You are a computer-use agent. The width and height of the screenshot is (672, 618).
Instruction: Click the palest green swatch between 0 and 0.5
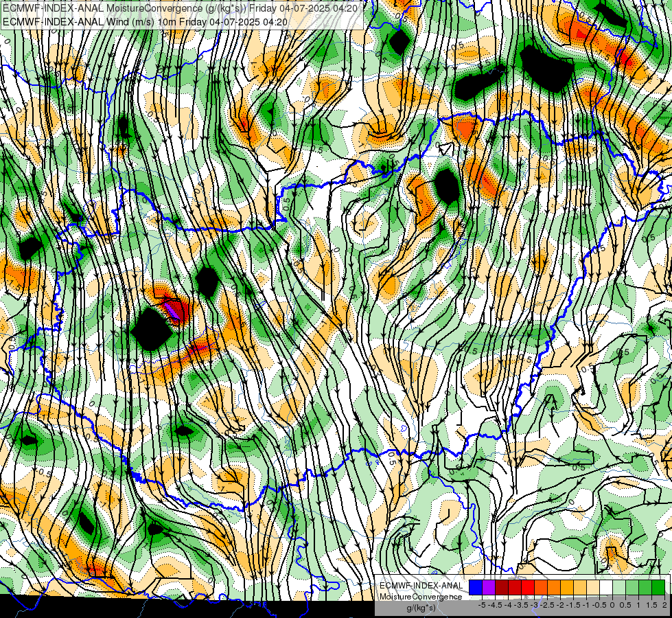619,588
